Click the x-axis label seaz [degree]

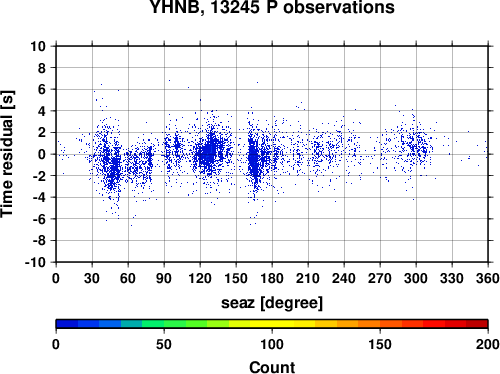tap(272, 303)
